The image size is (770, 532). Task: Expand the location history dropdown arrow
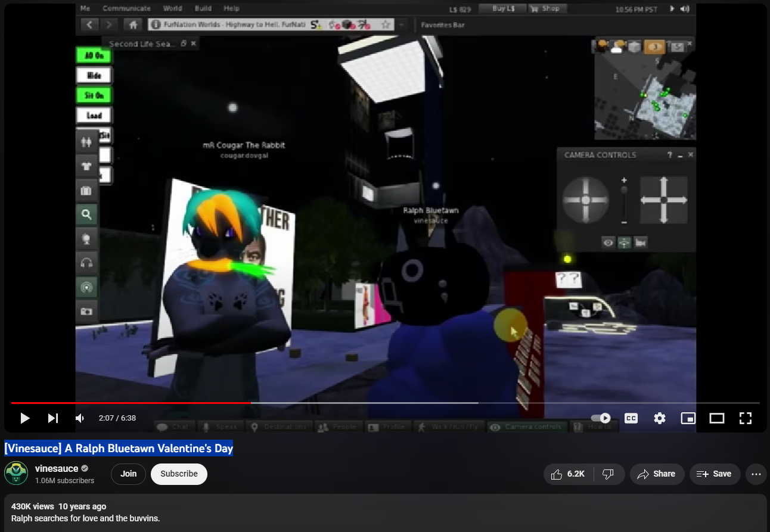click(x=402, y=25)
